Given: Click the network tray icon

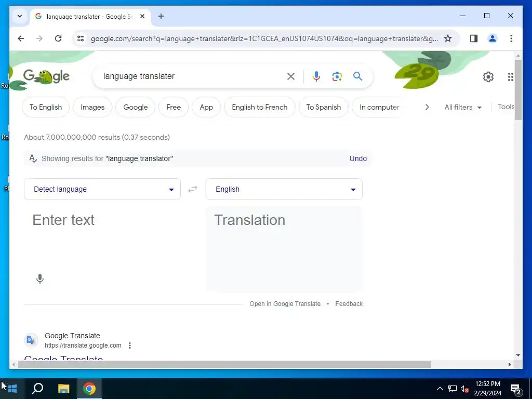Looking at the screenshot, I should click(453, 389).
